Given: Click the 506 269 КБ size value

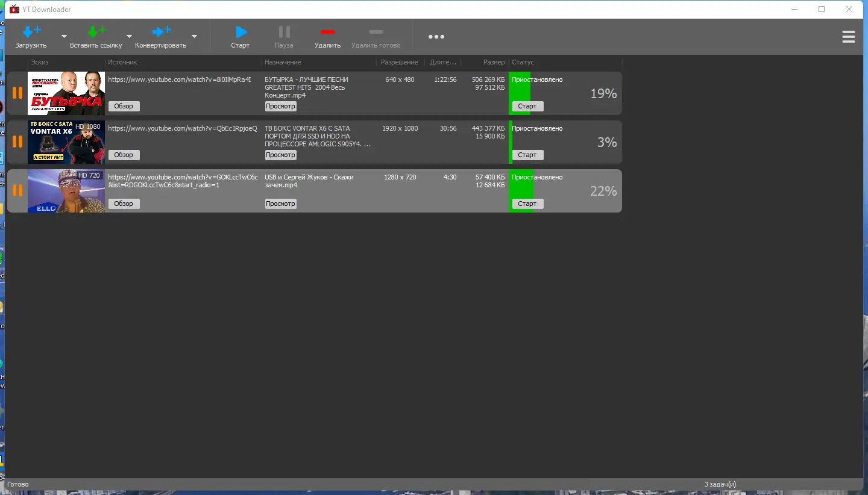Looking at the screenshot, I should (488, 79).
